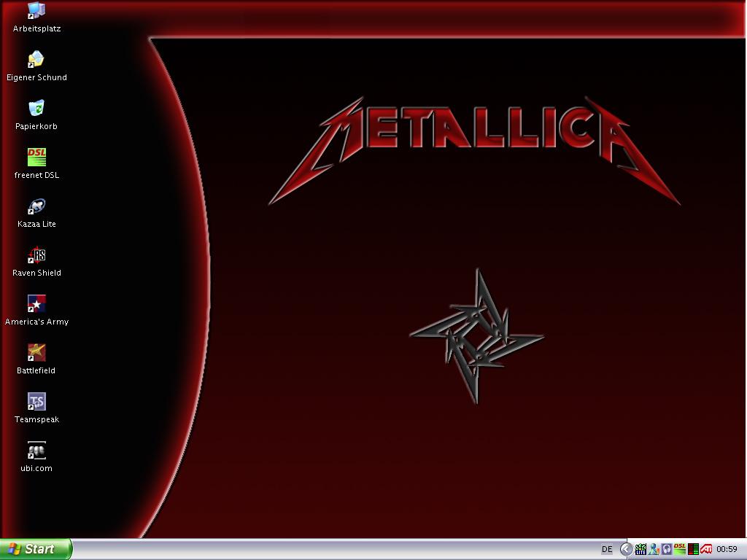The image size is (747, 560).
Task: Click the headphones tray icon
Action: pos(667,549)
